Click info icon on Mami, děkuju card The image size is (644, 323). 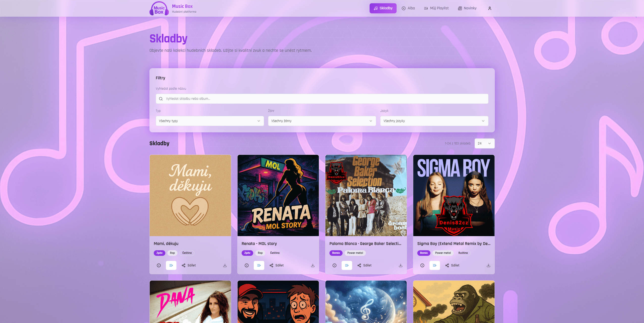click(x=159, y=265)
